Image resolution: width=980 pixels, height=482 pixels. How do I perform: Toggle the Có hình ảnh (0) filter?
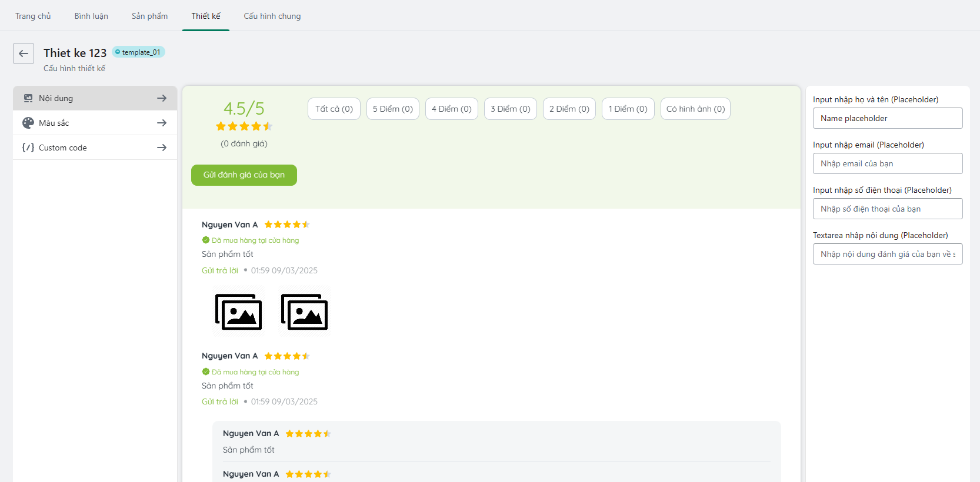tap(695, 109)
